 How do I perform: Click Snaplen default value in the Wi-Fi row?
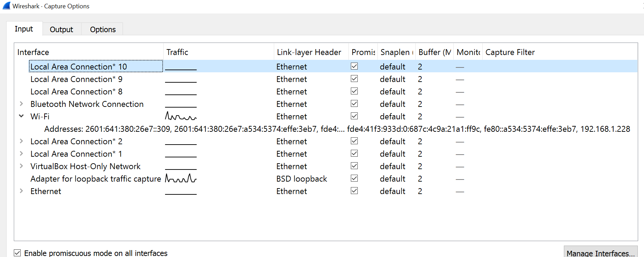[393, 116]
